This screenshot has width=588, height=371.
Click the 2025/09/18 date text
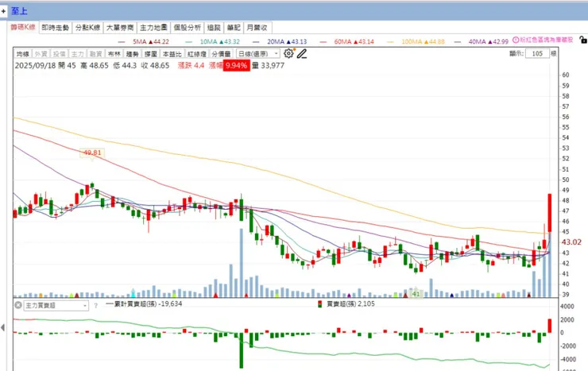pyautogui.click(x=35, y=66)
